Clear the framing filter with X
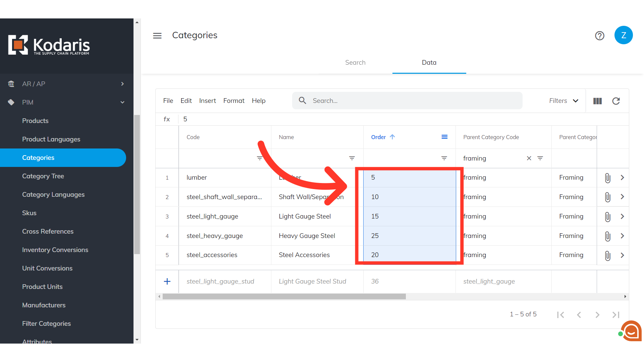644x362 pixels. click(x=529, y=158)
